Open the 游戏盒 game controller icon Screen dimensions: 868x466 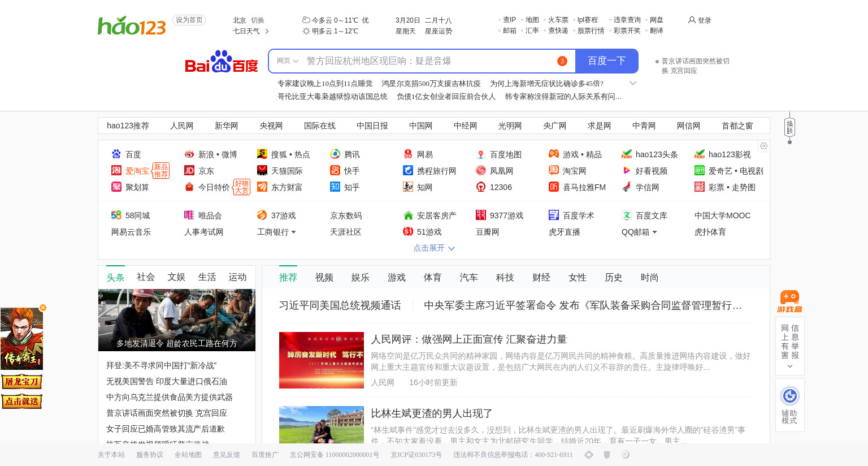(789, 301)
